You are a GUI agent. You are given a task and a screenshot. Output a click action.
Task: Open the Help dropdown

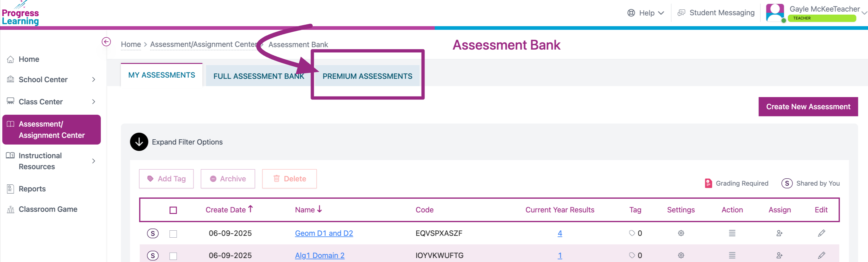pos(646,13)
